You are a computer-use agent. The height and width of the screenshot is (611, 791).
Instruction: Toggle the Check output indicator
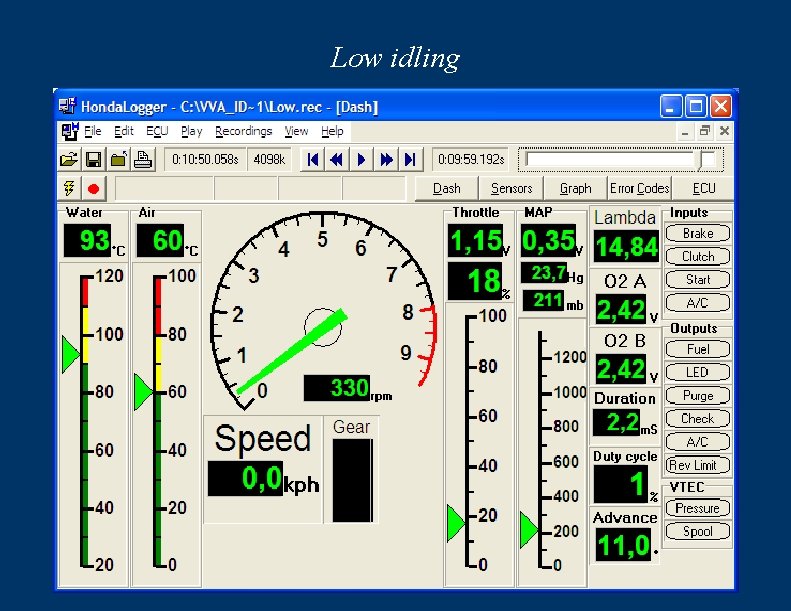click(x=698, y=418)
